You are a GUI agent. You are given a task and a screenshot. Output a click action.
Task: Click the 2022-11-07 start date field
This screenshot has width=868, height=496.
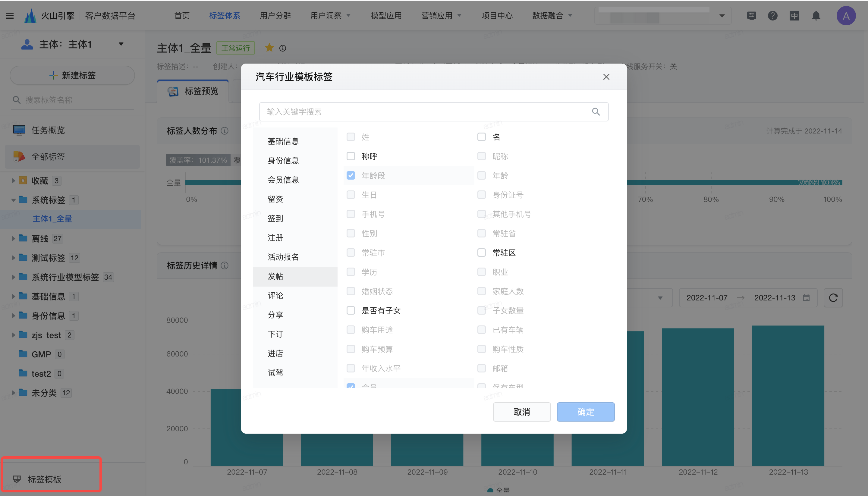706,298
